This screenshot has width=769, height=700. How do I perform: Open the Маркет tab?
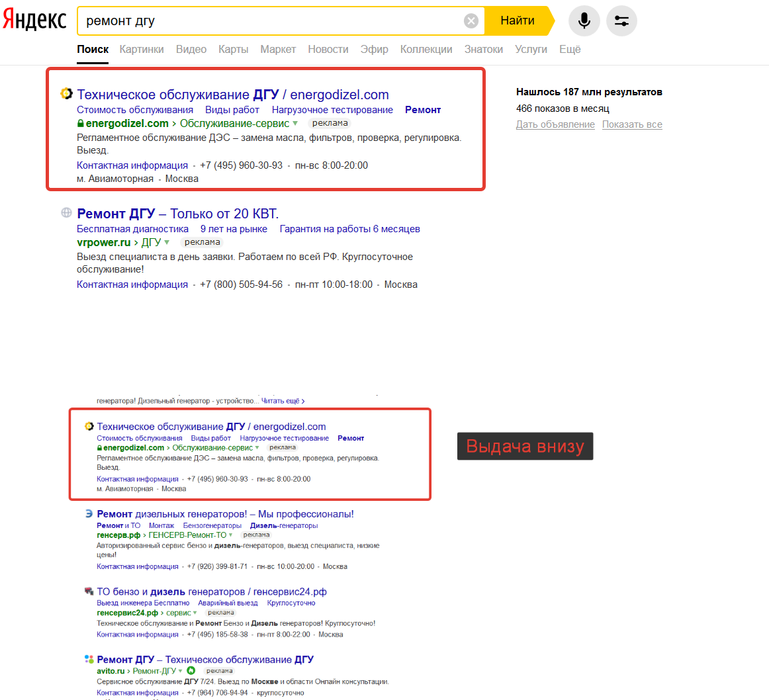pos(278,49)
